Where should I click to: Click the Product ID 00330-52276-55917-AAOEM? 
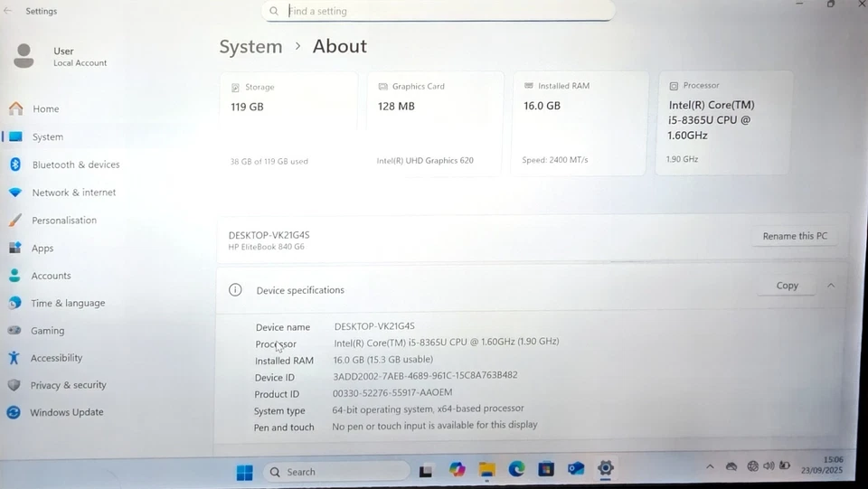[x=392, y=392]
